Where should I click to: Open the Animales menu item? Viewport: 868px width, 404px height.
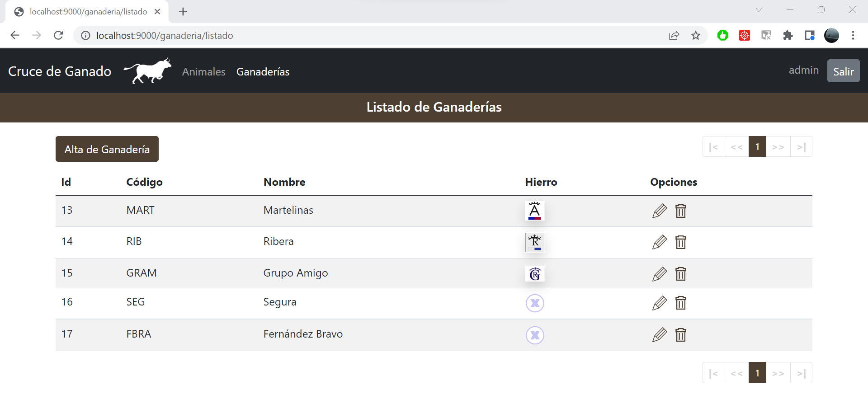(x=203, y=72)
